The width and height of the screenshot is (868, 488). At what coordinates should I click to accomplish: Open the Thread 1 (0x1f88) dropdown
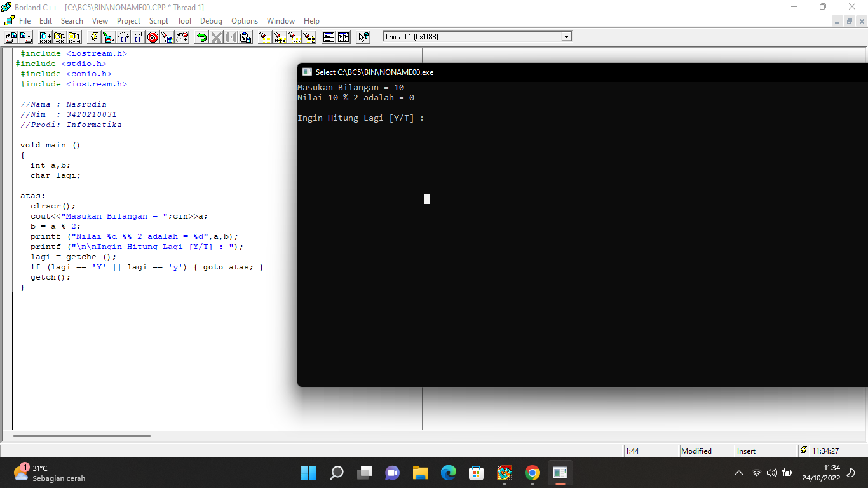566,37
